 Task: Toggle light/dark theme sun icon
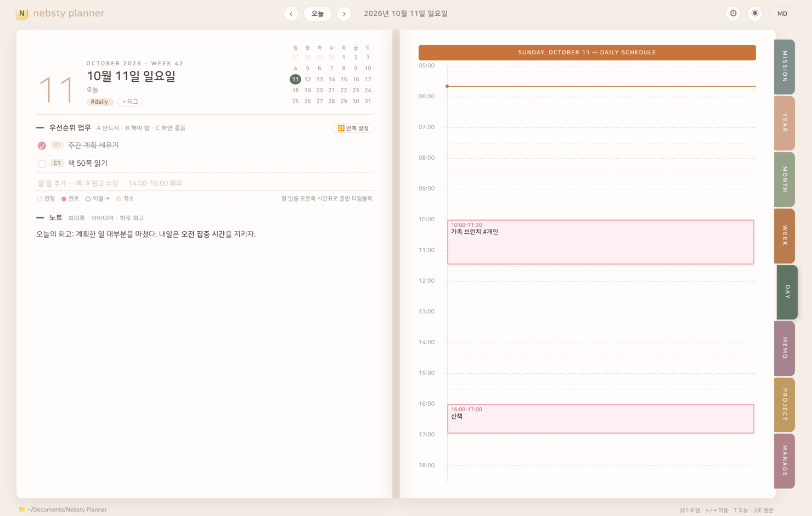tap(755, 14)
